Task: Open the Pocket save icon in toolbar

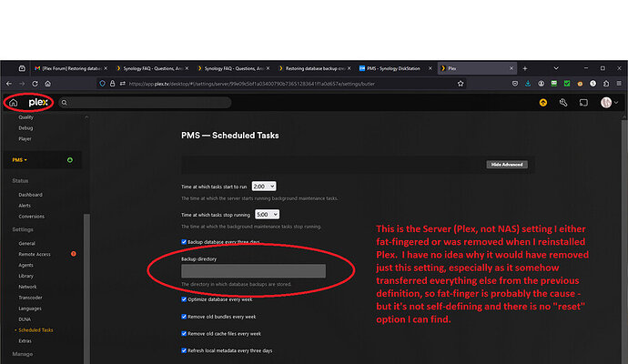Action: click(515, 84)
